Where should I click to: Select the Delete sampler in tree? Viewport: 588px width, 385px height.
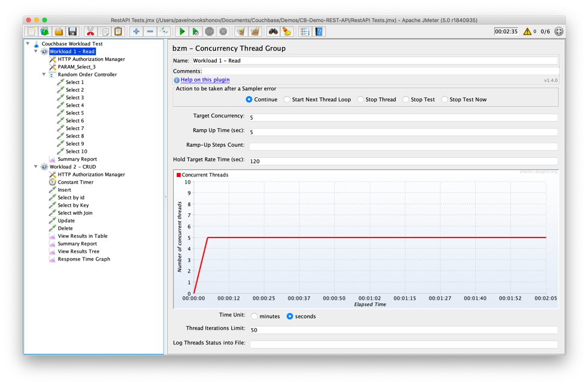[x=65, y=228]
